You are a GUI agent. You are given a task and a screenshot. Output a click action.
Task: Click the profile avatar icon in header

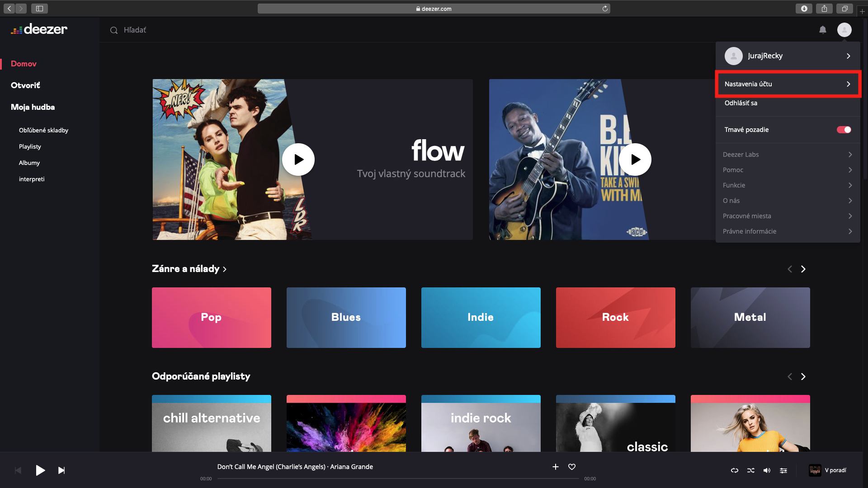point(844,30)
